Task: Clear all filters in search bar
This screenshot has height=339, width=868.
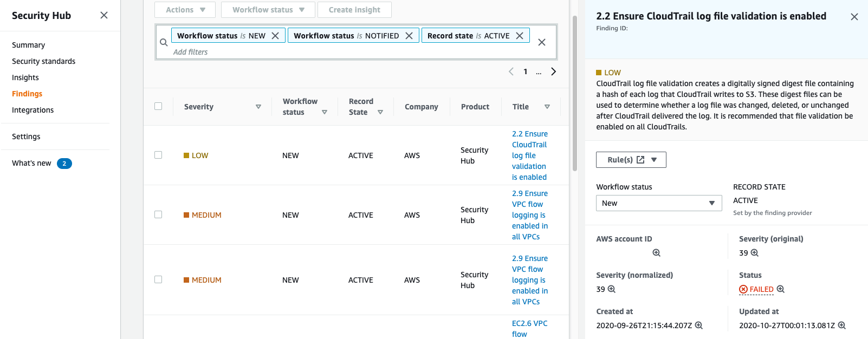Action: click(541, 42)
